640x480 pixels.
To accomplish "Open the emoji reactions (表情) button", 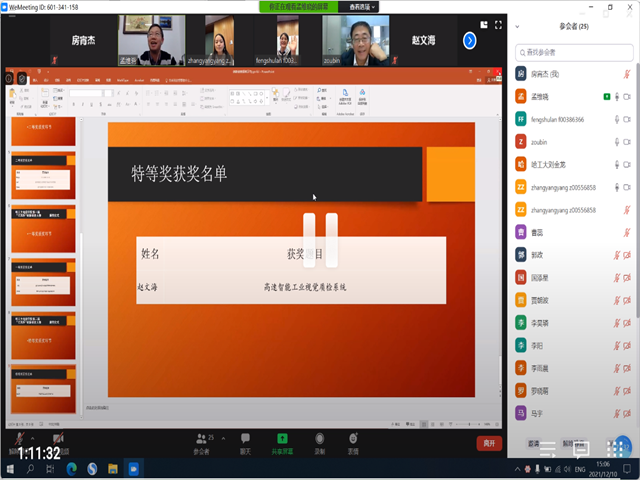I will (353, 441).
